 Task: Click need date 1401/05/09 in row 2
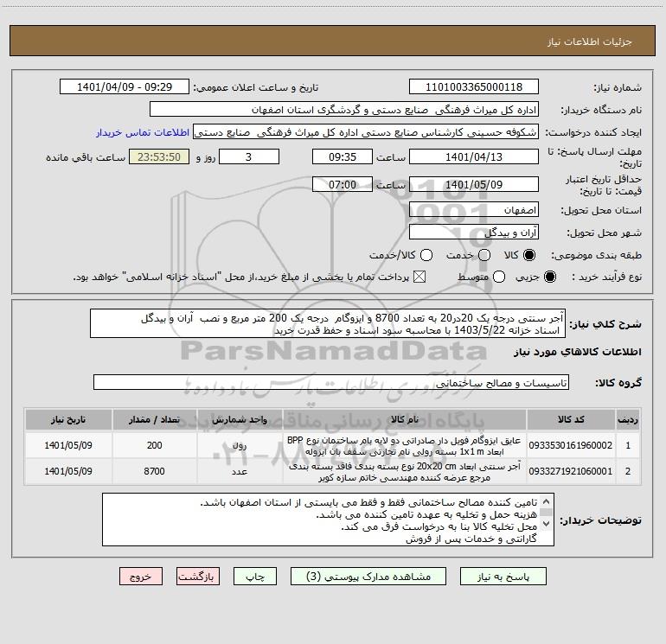coord(68,471)
